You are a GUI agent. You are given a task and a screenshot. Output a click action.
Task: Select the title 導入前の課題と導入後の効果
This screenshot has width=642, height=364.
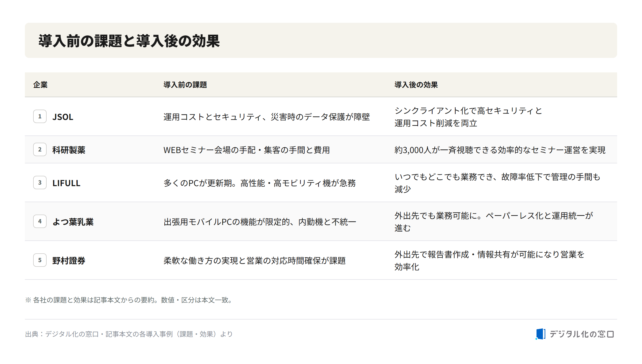click(x=129, y=41)
